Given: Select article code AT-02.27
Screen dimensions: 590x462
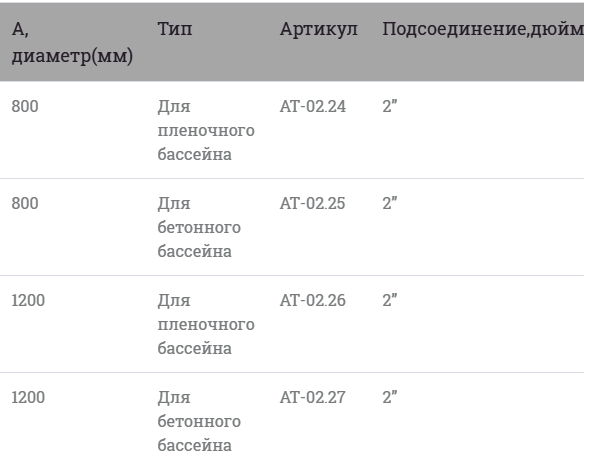Looking at the screenshot, I should (x=312, y=397).
